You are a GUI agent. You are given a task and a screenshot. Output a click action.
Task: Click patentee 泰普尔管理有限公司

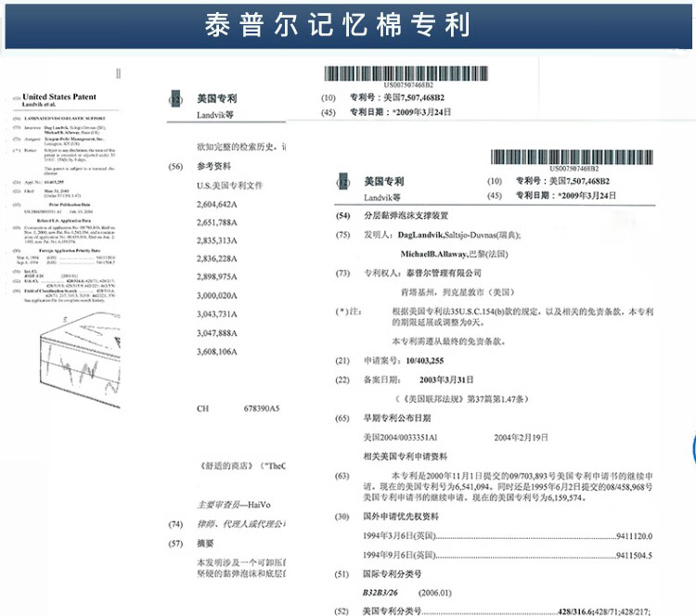444,273
